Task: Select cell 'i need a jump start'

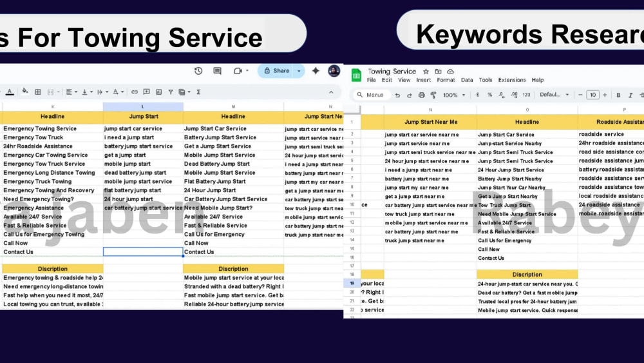Action: (143, 137)
